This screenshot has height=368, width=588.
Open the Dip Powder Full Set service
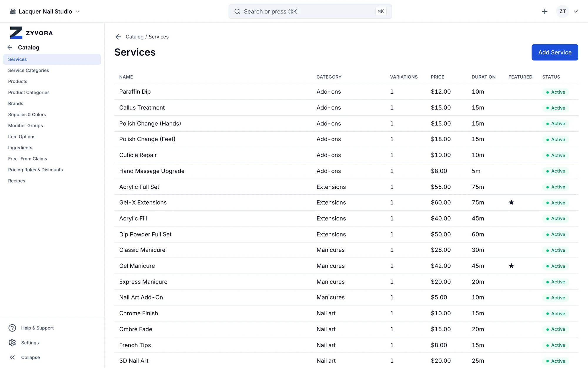click(x=145, y=234)
